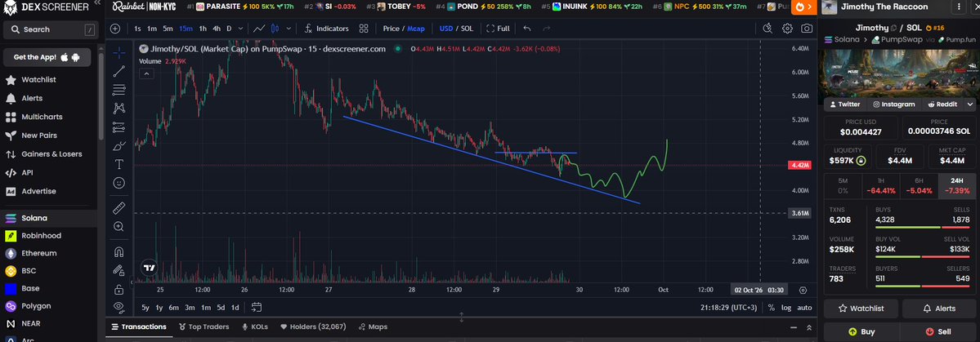
Task: Select the trend line drawing tool
Action: point(119,72)
